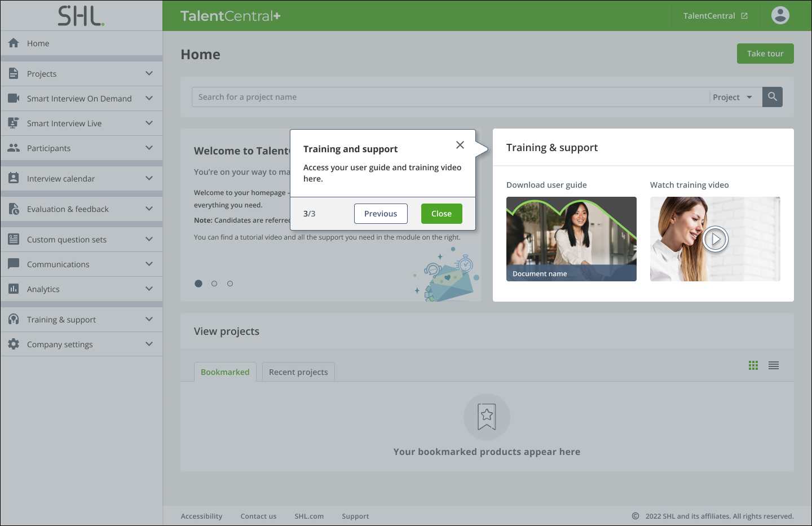This screenshot has height=526, width=812.
Task: Expand the Training & support chevron
Action: [x=149, y=319]
